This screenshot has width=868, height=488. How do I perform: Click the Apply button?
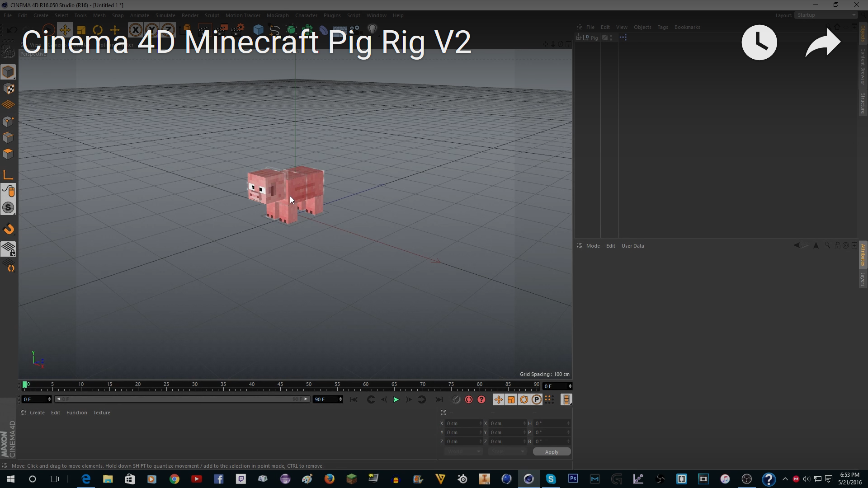tap(552, 452)
